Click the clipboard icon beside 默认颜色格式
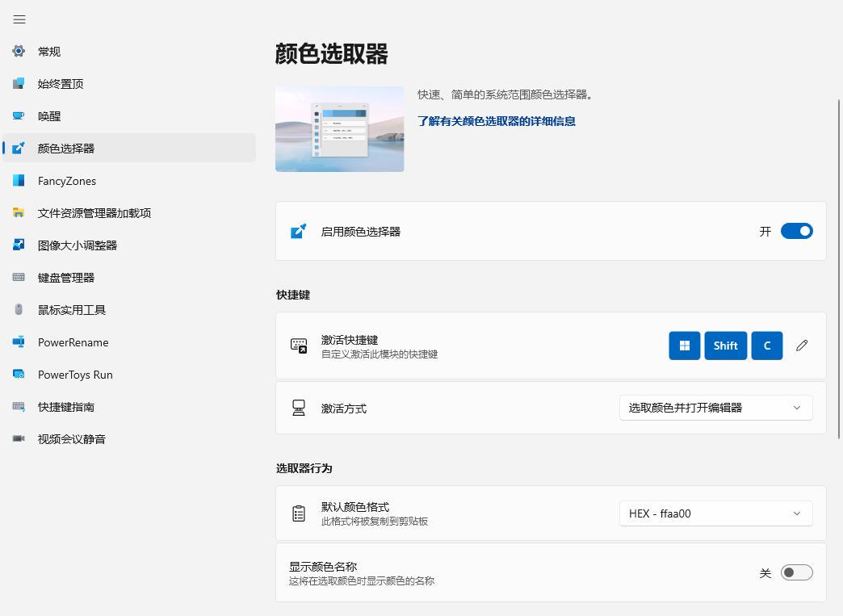The width and height of the screenshot is (843, 616). [x=299, y=513]
